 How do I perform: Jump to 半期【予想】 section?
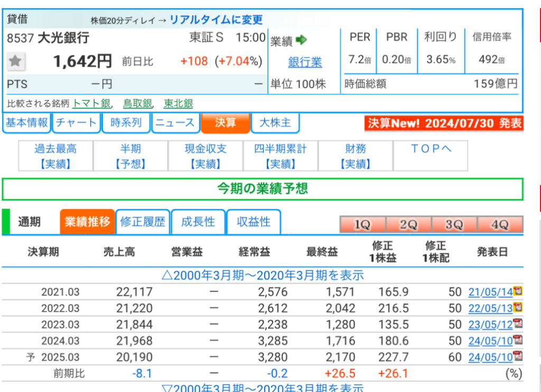click(130, 156)
